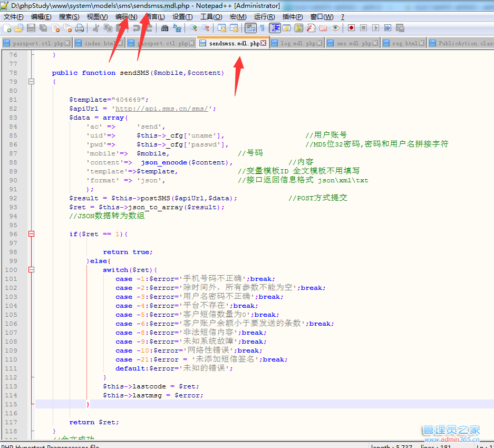Image resolution: width=494 pixels, height=448 pixels.
Task: Toggle Word Wrap in the toolbar
Action: tap(250, 28)
